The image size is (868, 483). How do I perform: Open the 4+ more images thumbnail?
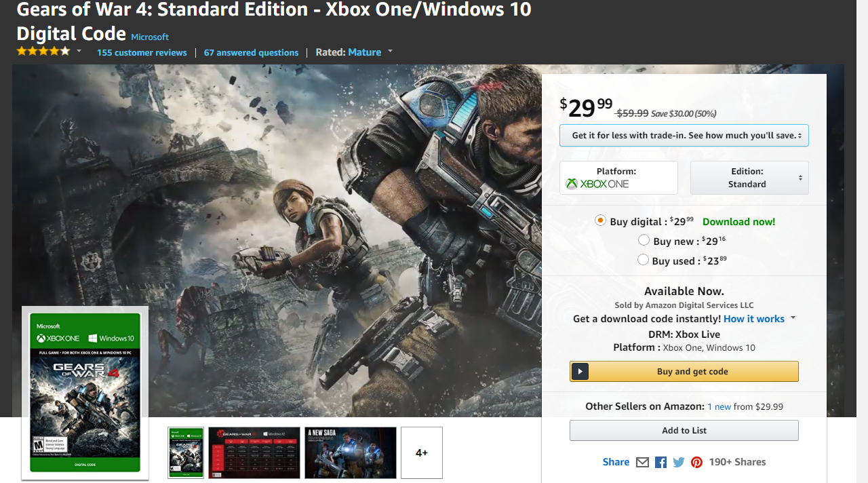pos(422,452)
